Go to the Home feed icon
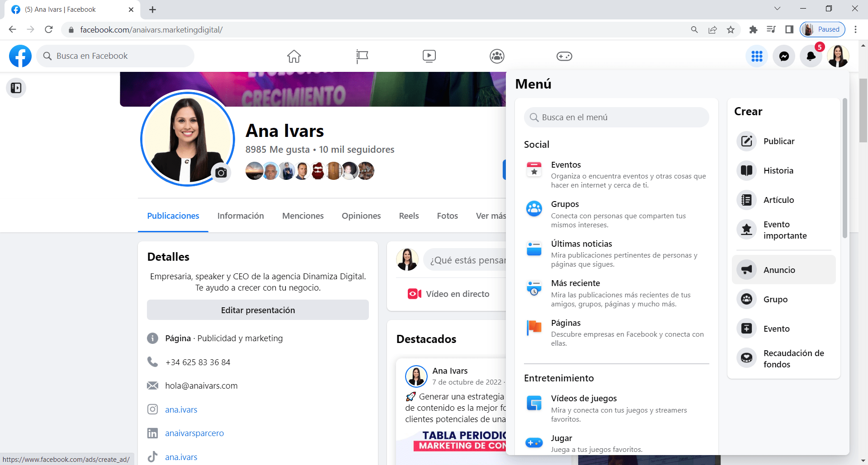 tap(294, 56)
